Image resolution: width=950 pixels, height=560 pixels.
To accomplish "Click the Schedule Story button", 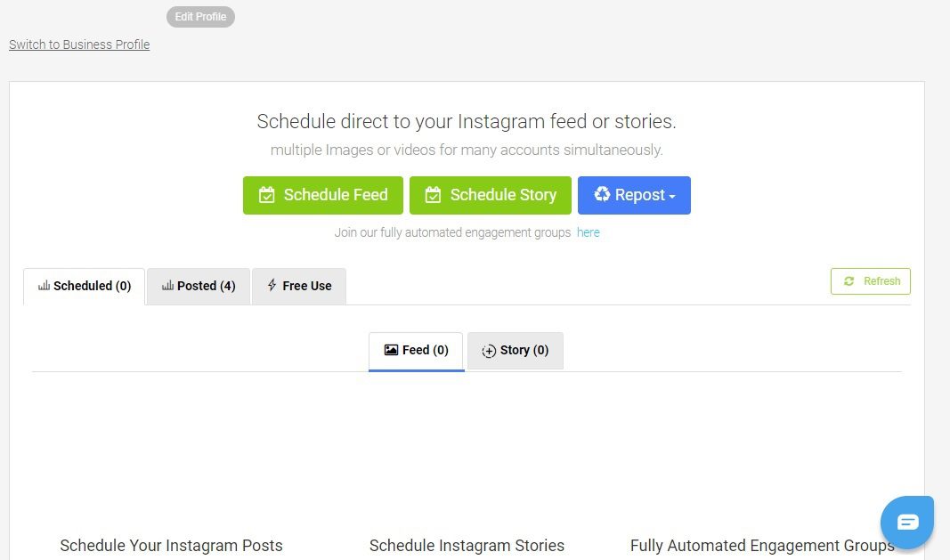I will [491, 194].
